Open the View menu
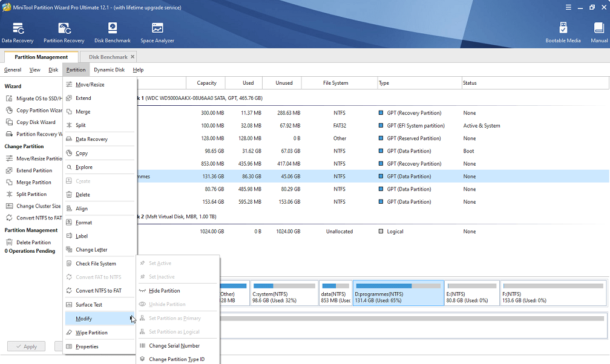610x364 pixels. 34,70
